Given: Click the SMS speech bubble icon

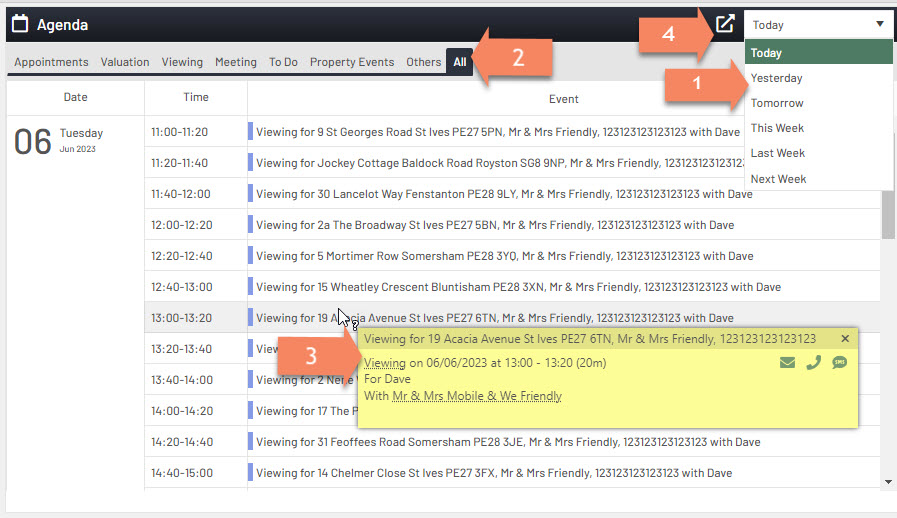Looking at the screenshot, I should 839,363.
